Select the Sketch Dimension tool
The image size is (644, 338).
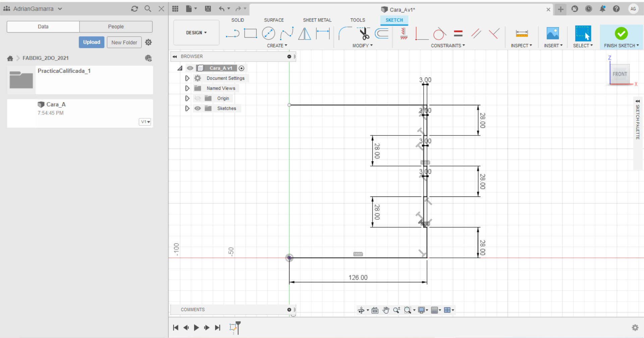coord(323,34)
